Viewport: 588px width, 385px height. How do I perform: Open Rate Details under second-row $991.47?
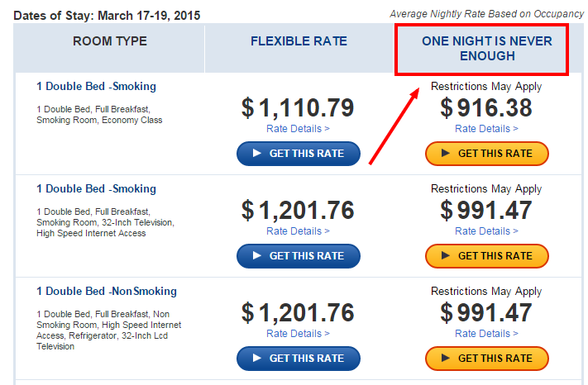tap(487, 231)
